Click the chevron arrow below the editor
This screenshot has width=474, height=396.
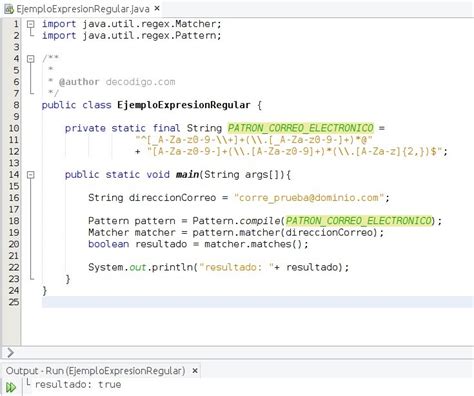[x=10, y=352]
